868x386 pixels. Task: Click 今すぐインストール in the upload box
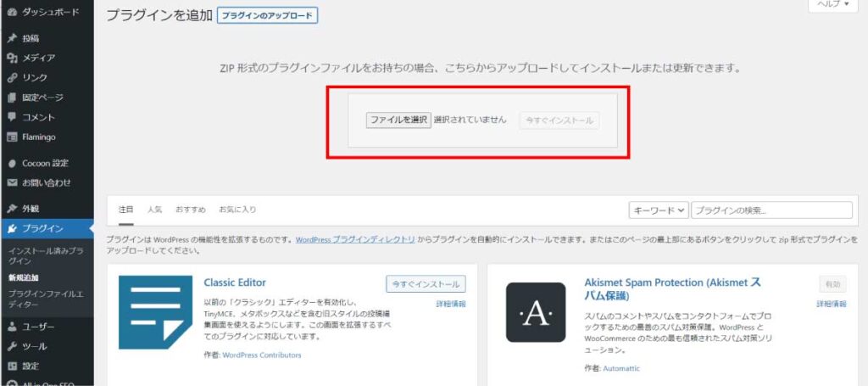click(x=559, y=120)
